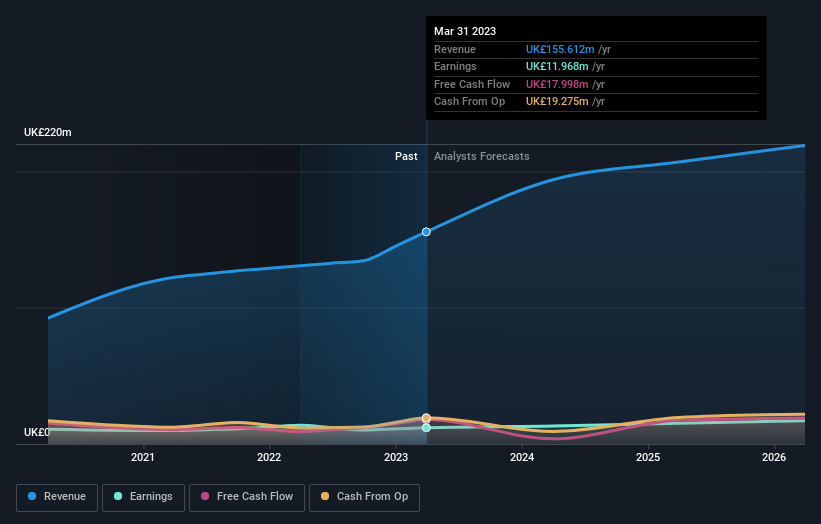821x524 pixels.
Task: Click the Cash From Op label in tooltip
Action: pos(470,102)
